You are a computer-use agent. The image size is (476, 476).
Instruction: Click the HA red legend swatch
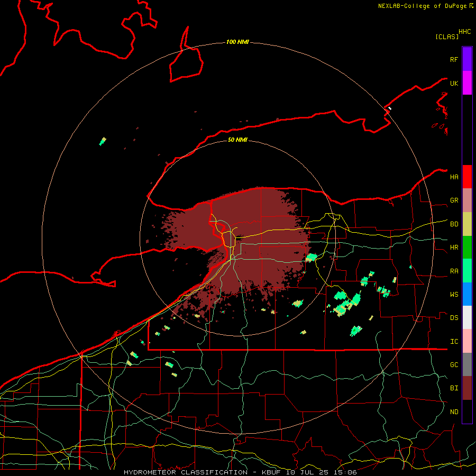coord(467,177)
